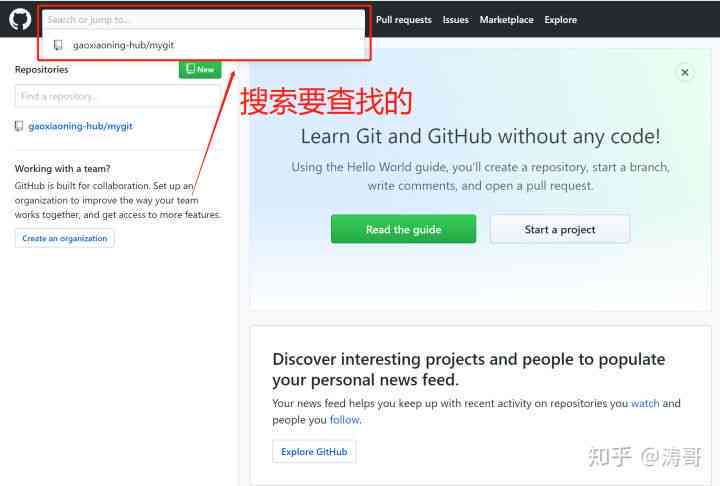This screenshot has height=486, width=720.
Task: Open Pull requests in top navigation
Action: point(404,20)
